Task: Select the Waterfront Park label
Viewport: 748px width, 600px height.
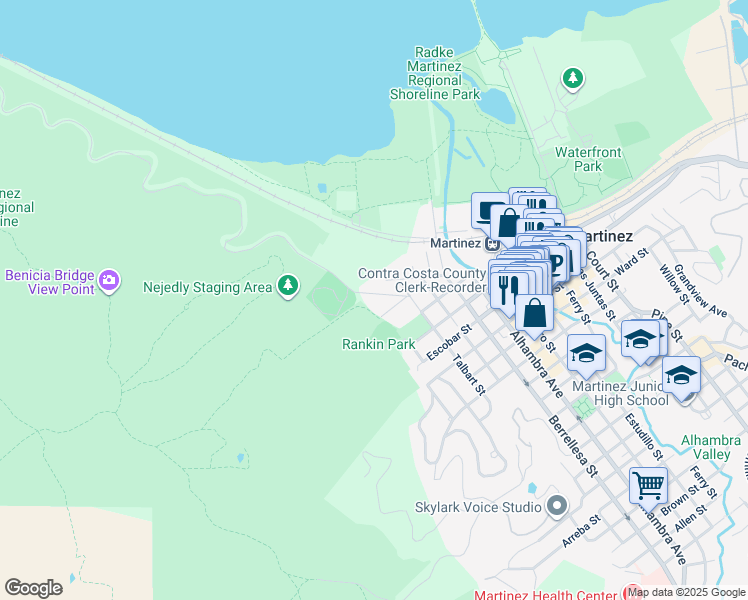Action: pos(588,159)
